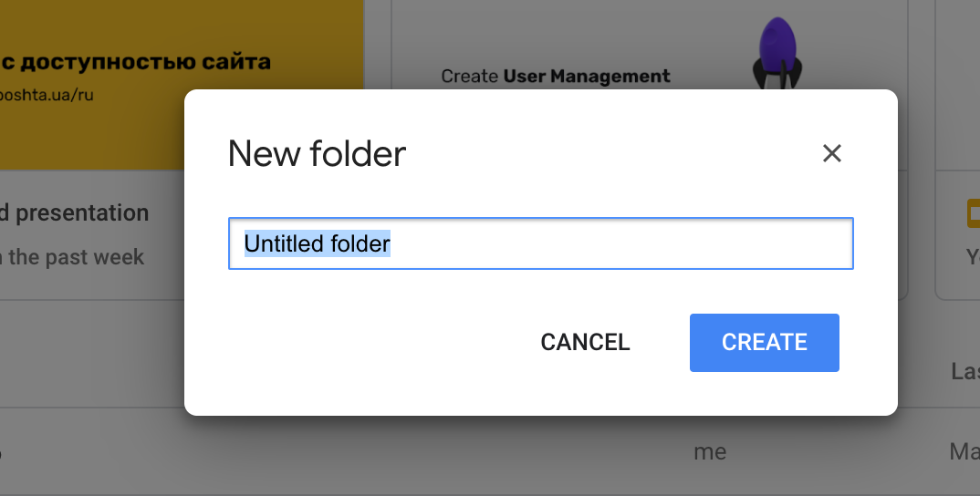The height and width of the screenshot is (496, 980).
Task: Click the 'Las…' column header at right
Action: (964, 371)
